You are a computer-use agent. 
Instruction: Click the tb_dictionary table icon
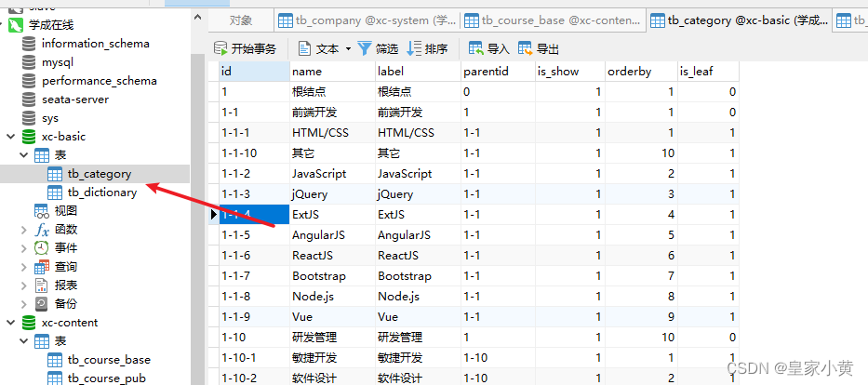[x=55, y=192]
